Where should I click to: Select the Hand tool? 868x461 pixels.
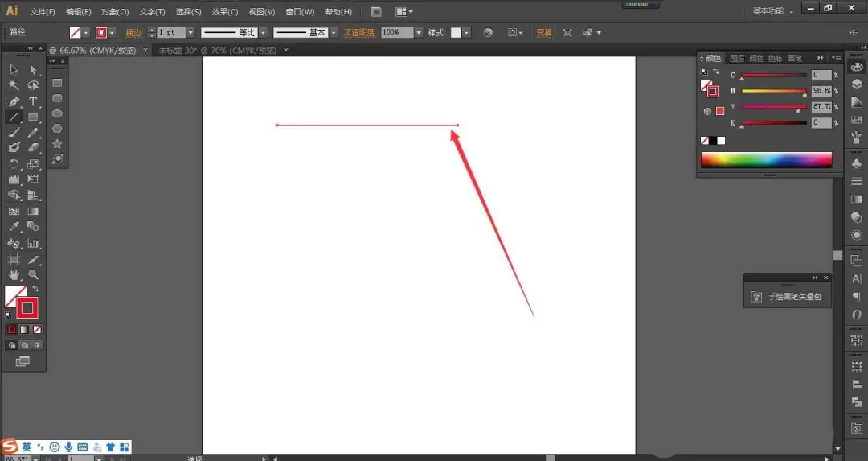click(x=14, y=275)
